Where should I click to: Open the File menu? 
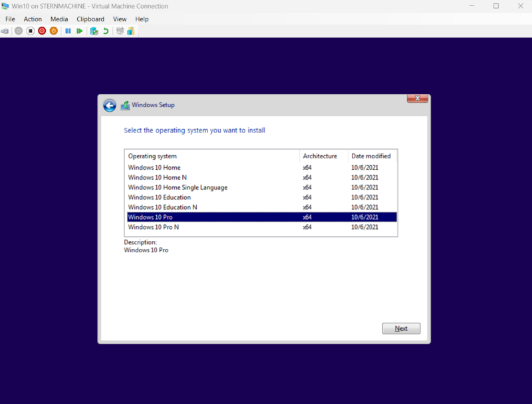(x=10, y=19)
